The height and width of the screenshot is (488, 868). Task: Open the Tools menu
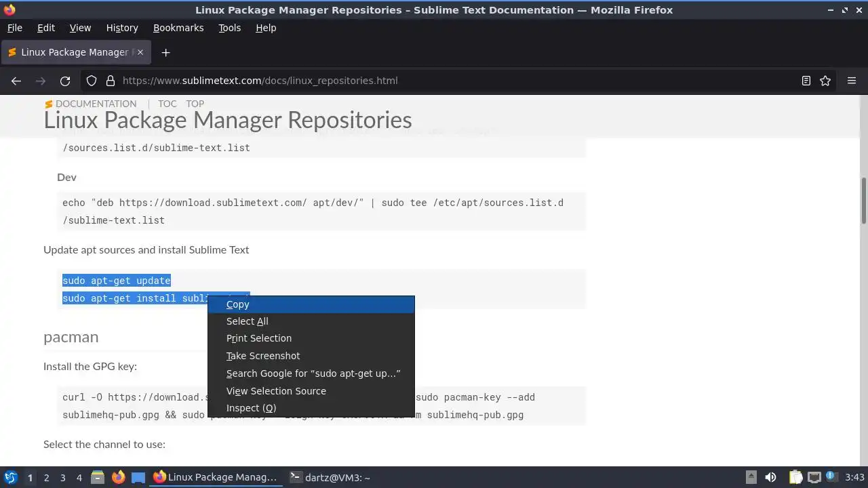tap(229, 28)
